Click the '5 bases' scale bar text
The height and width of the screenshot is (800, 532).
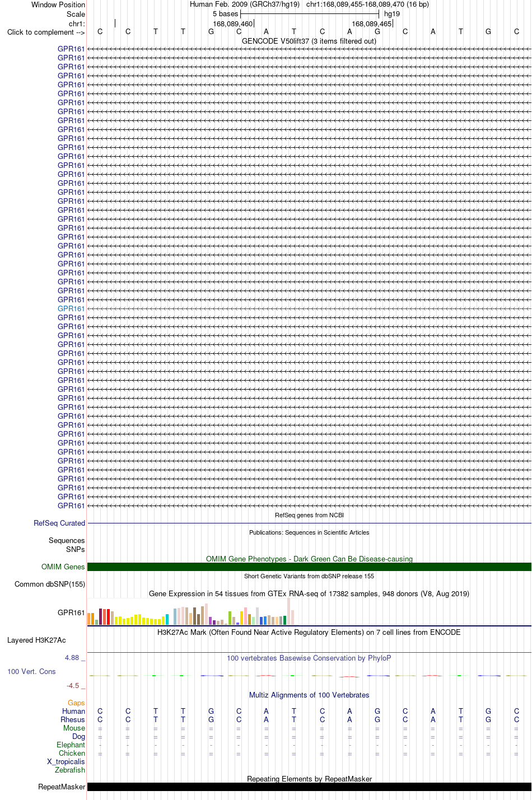(225, 13)
